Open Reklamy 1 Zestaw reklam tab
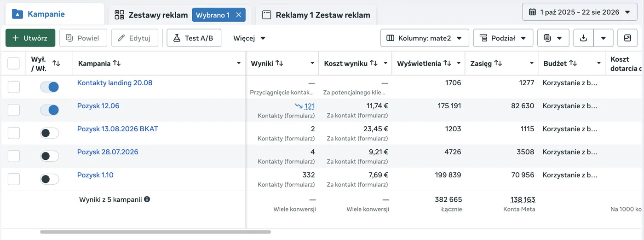Viewport: 644px width, 240px height. 316,15
